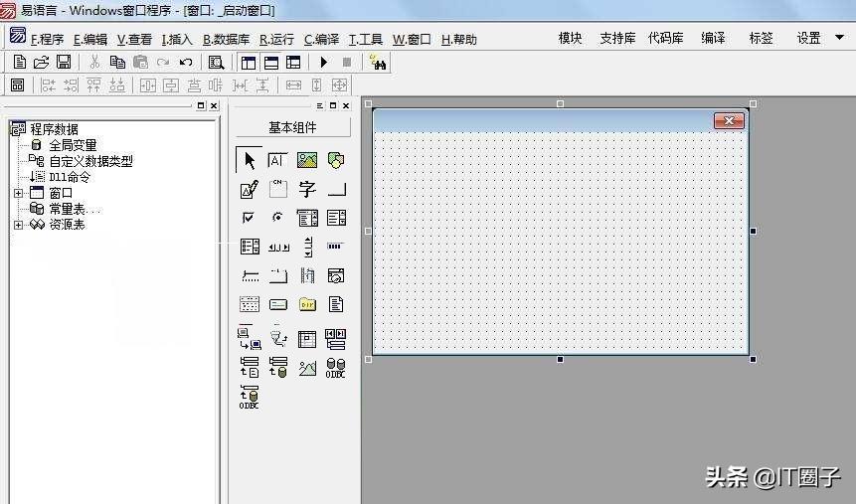Select the vertical scrollbar component

tap(308, 247)
